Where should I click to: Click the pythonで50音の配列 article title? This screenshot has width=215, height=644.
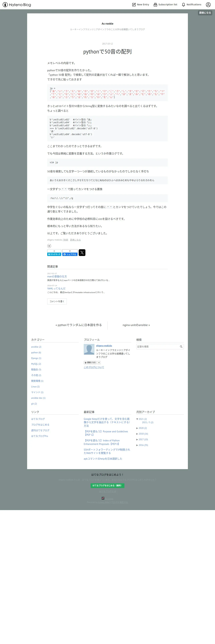coord(107,52)
